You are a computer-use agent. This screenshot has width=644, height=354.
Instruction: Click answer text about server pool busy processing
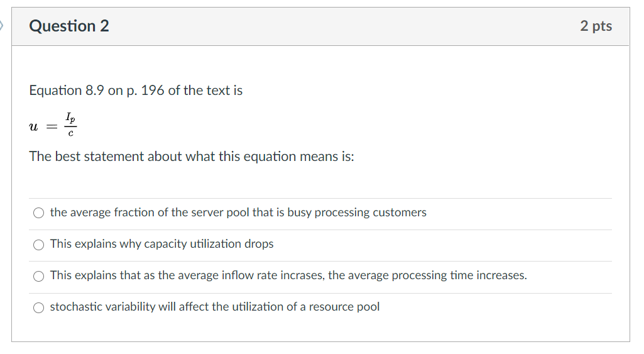[237, 213]
